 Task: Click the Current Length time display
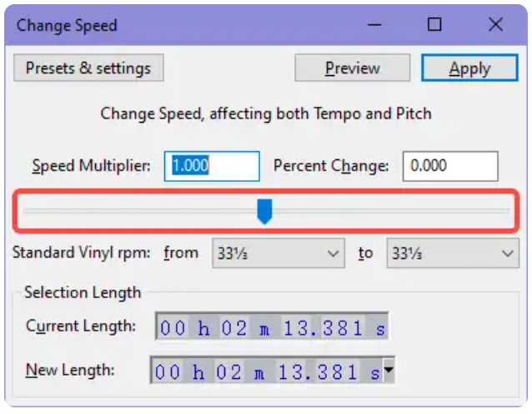[x=272, y=326]
